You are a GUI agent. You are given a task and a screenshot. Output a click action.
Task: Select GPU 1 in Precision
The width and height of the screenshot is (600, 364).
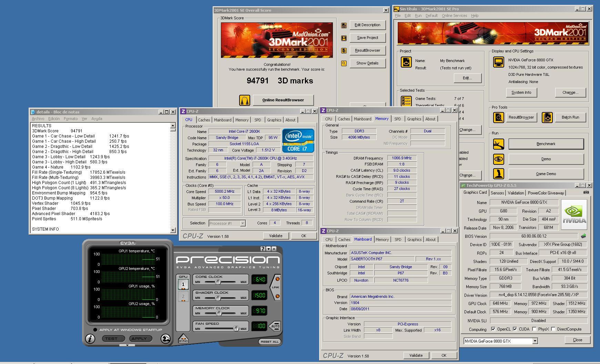(x=183, y=284)
